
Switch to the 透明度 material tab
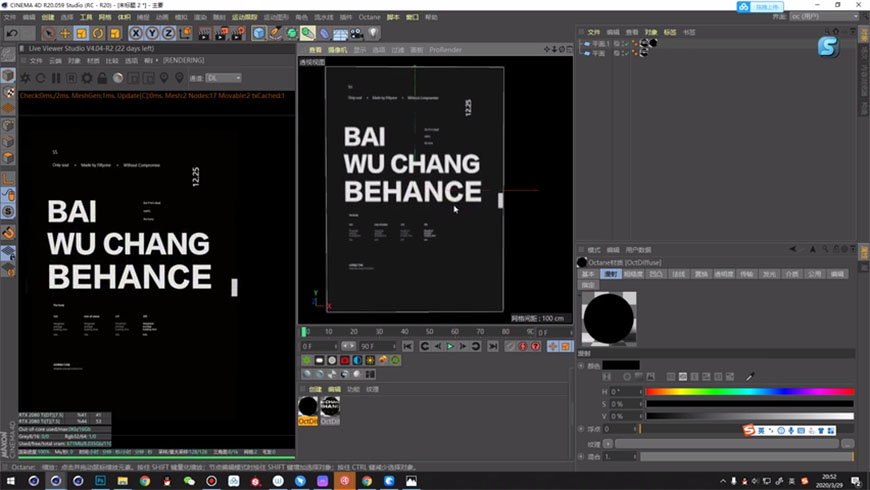point(724,274)
